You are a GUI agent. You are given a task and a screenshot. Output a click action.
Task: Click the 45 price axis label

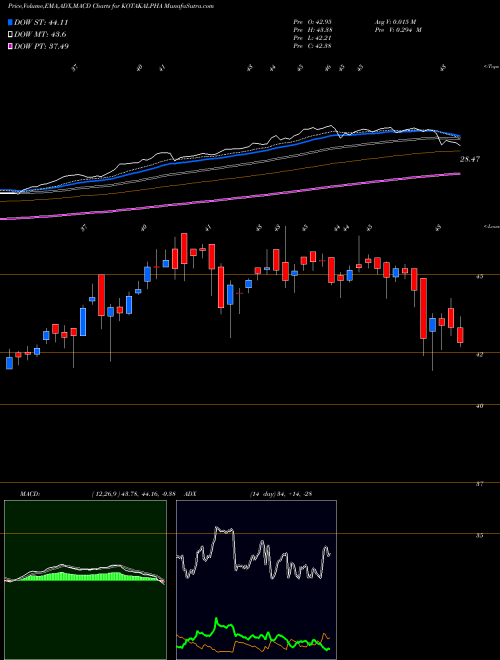click(x=480, y=277)
